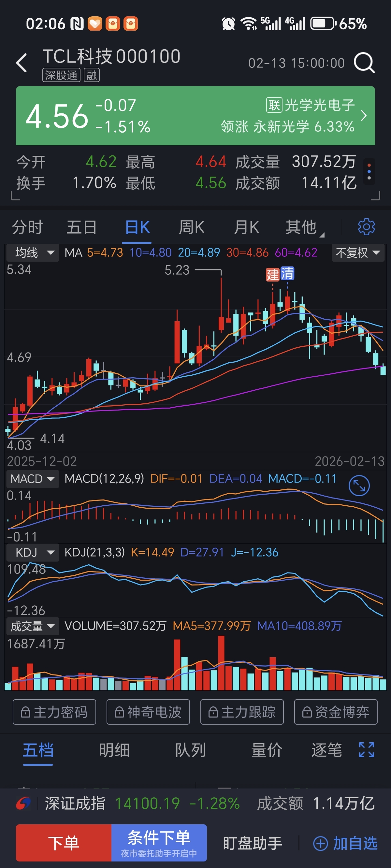Select the 日K chart tab
Screen dimensions: 391x868
click(137, 227)
